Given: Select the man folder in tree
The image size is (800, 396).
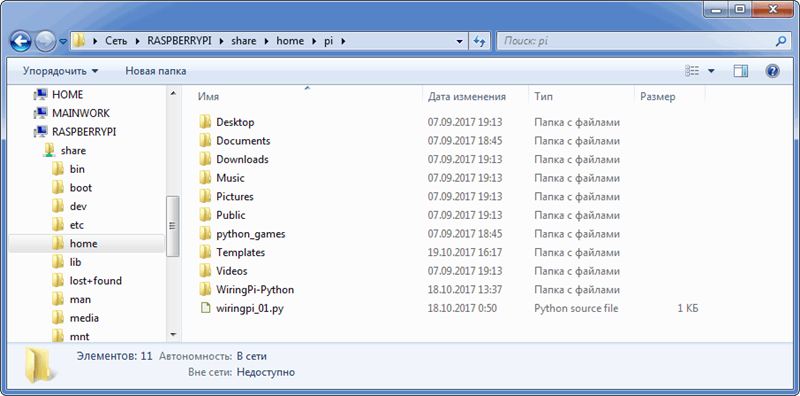Looking at the screenshot, I should (71, 300).
